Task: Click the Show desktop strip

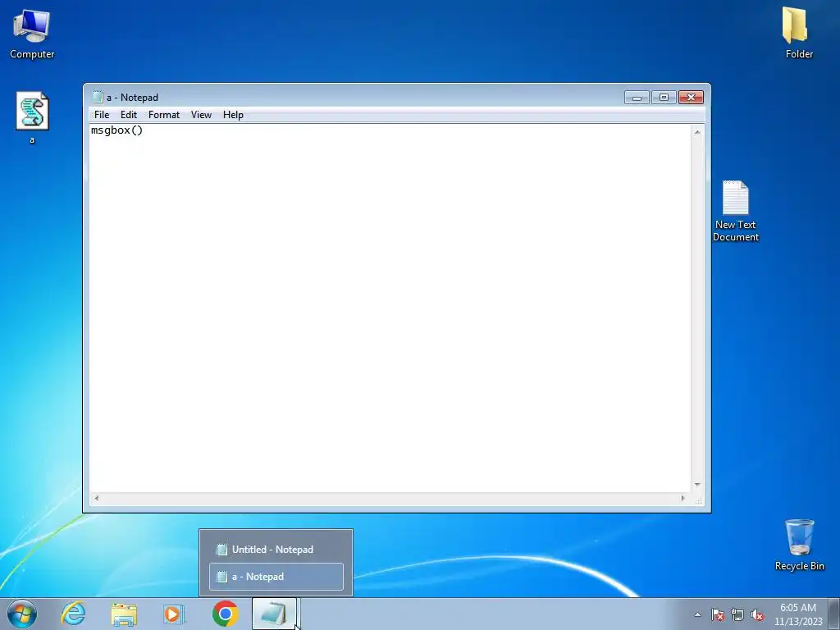Action: tap(834, 614)
